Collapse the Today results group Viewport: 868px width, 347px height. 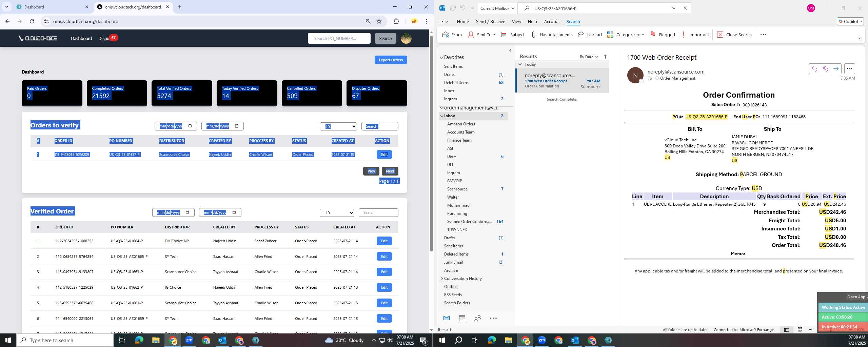click(520, 64)
